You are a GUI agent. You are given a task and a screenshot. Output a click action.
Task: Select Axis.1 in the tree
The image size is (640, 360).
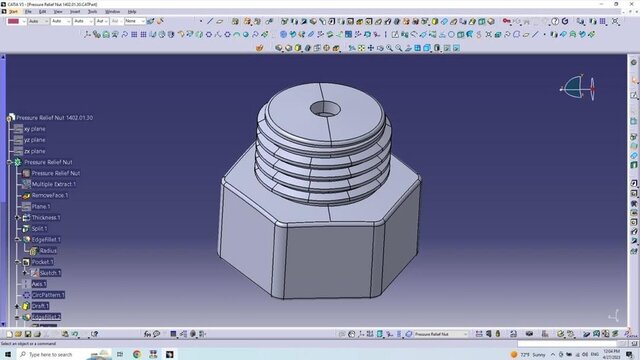39,284
